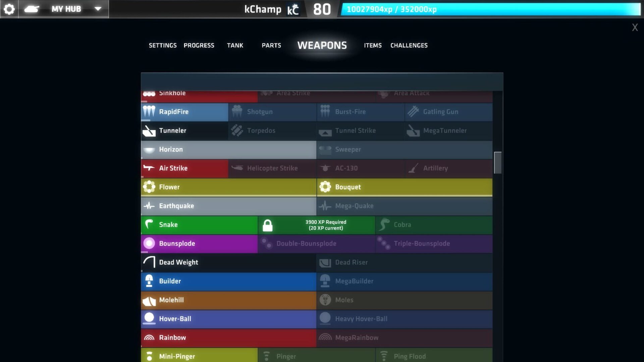This screenshot has width=644, height=362.
Task: Click the SETTINGS menu item
Action: tap(162, 45)
